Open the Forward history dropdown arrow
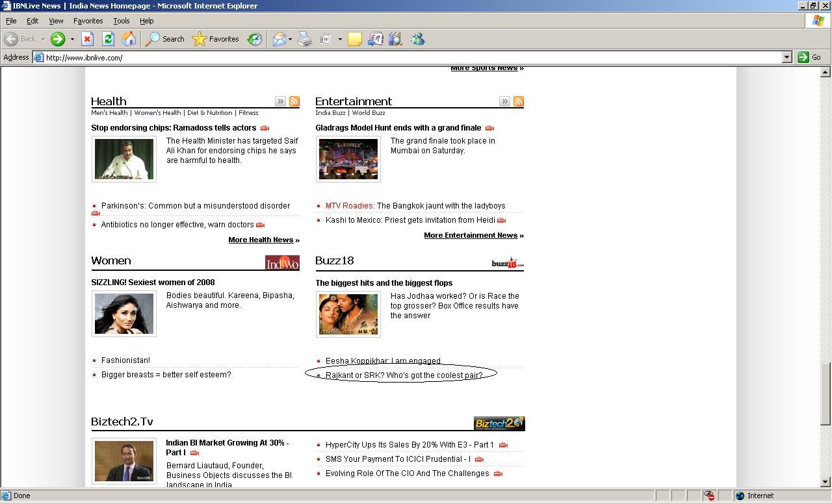Screen dimensions: 832x504 pyautogui.click(x=72, y=39)
